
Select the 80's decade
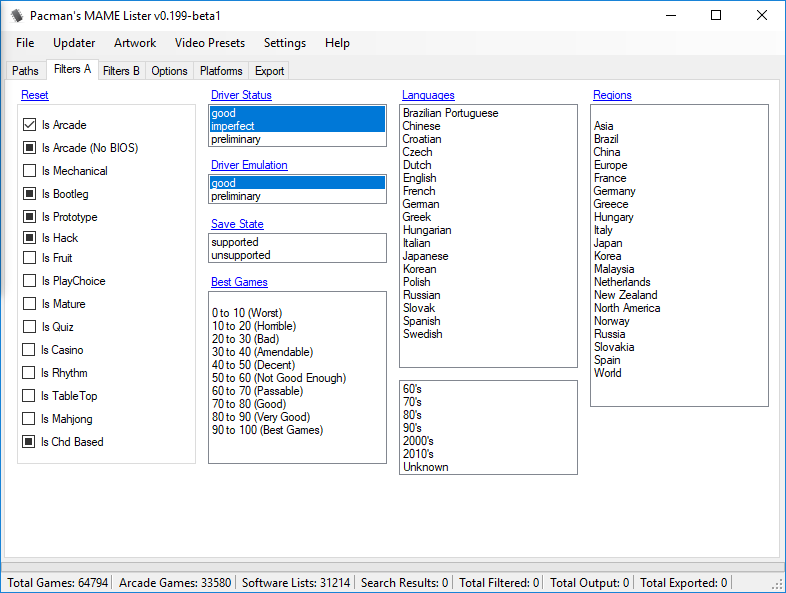pyautogui.click(x=488, y=415)
